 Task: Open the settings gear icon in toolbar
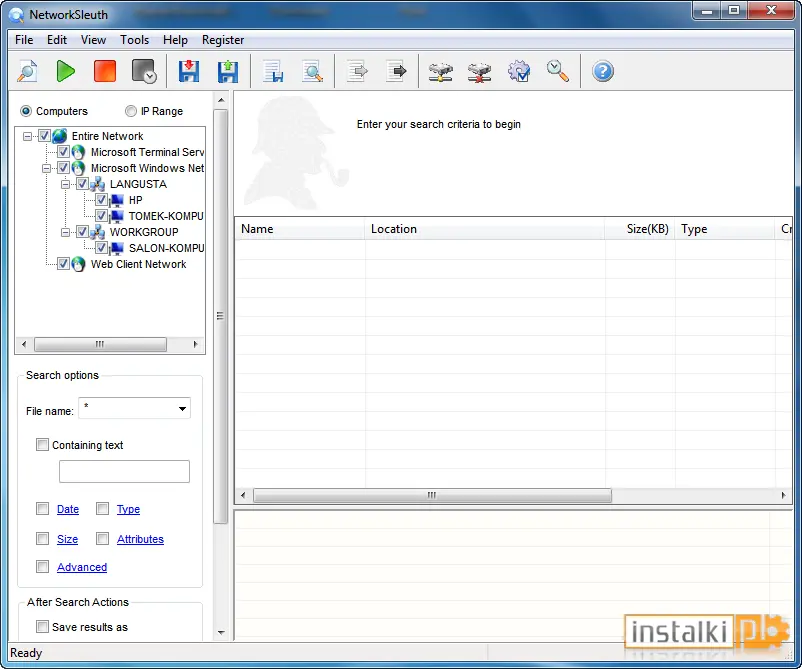(x=519, y=71)
